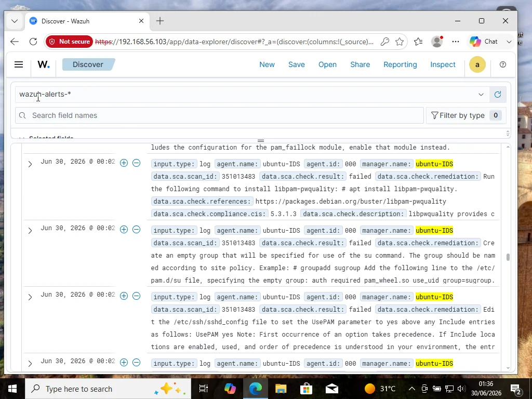532x399 pixels.
Task: Click the Search field names input
Action: (x=220, y=115)
